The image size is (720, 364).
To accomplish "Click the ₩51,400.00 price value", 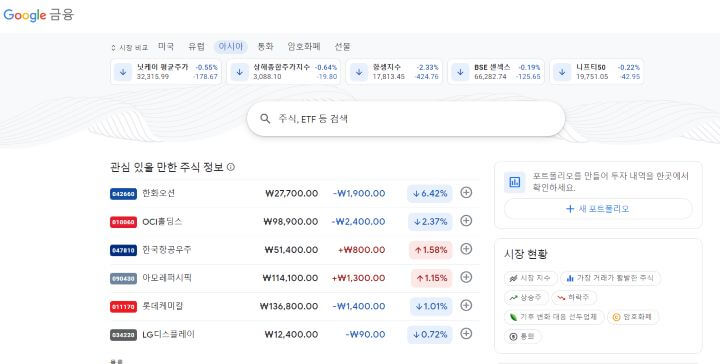I will click(291, 250).
